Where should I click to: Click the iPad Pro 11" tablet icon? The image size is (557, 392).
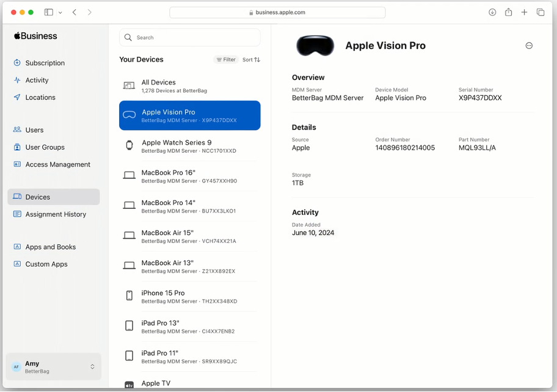(x=129, y=356)
